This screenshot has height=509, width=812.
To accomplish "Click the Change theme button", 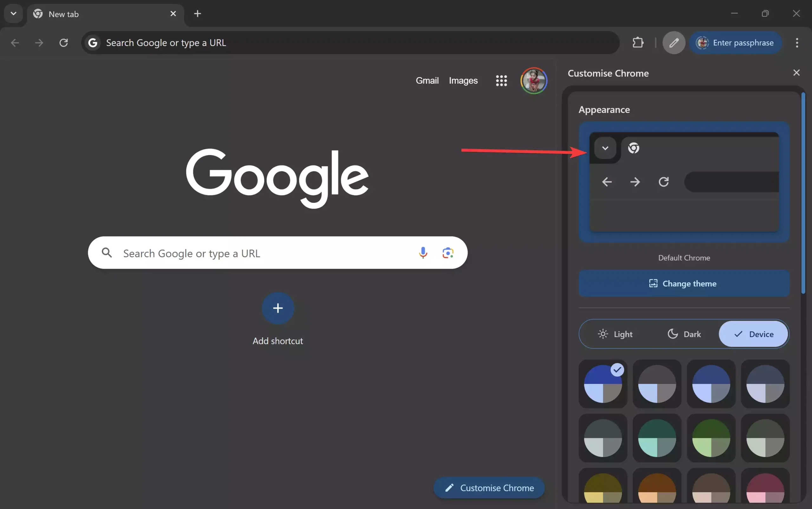I will pos(684,283).
